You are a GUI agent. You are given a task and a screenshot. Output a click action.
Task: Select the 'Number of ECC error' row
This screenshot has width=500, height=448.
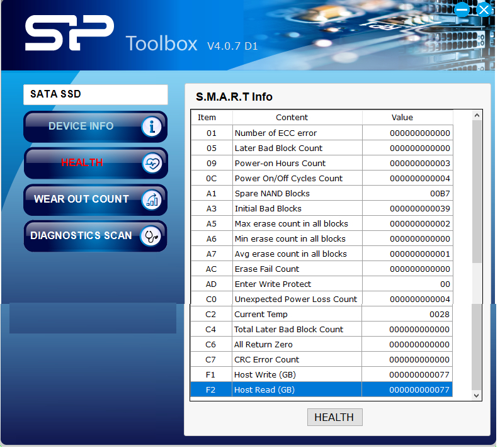tap(322, 133)
